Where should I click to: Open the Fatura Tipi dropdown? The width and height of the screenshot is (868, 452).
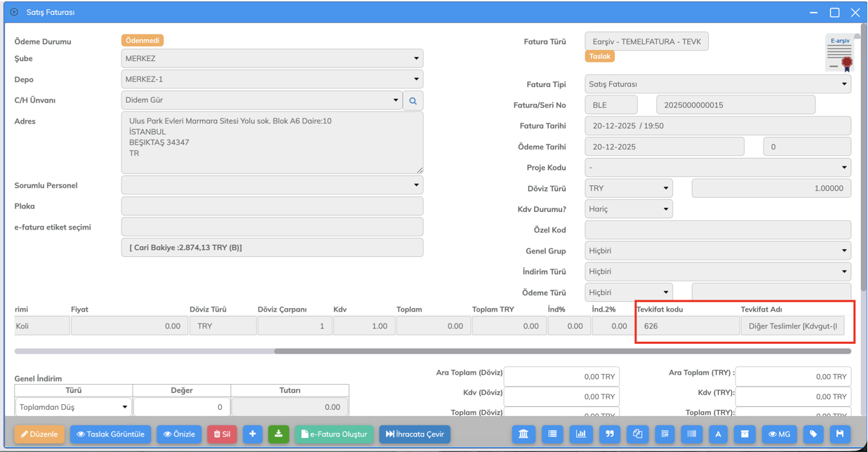(717, 84)
